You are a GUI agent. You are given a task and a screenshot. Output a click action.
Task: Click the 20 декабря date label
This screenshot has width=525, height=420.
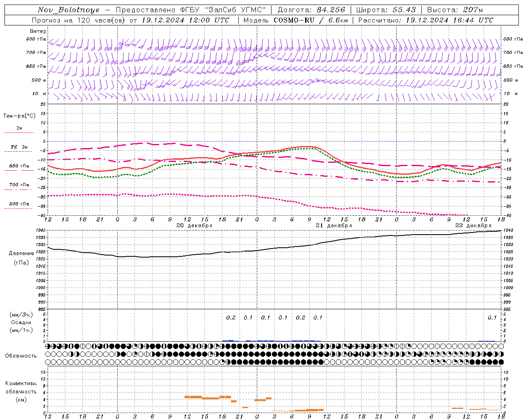(194, 226)
